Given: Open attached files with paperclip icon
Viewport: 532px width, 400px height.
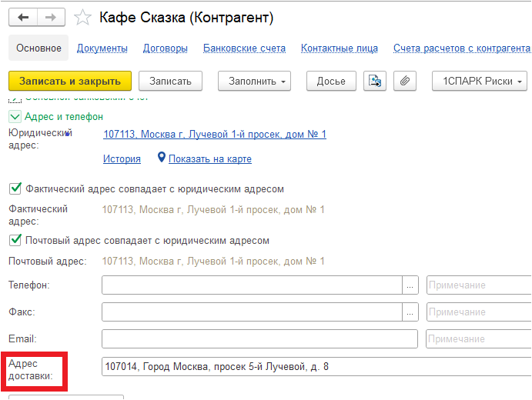Looking at the screenshot, I should 405,81.
